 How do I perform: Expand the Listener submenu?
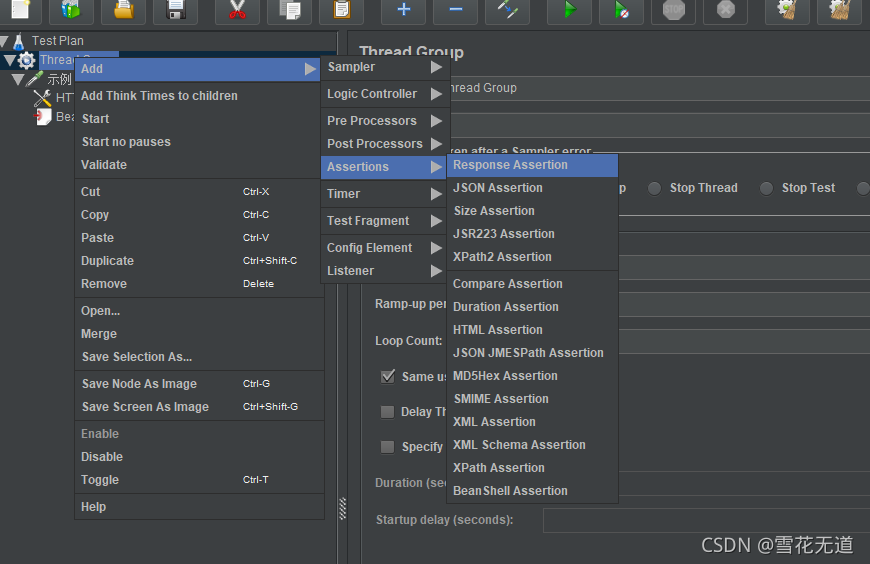(x=385, y=271)
